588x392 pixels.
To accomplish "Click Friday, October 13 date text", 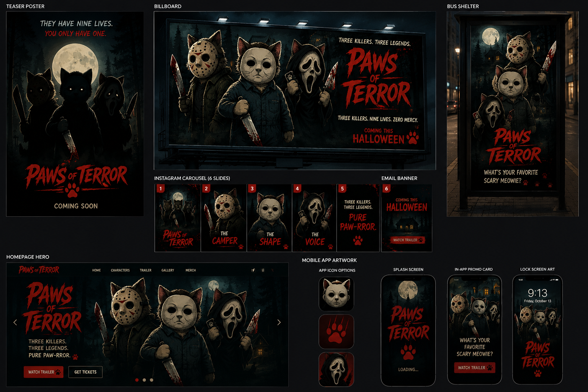I will coord(537,301).
